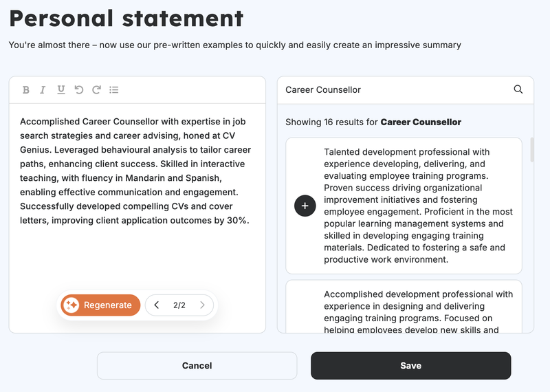Regenerate the personal statement
Viewport: 550px width, 392px height.
tap(100, 305)
